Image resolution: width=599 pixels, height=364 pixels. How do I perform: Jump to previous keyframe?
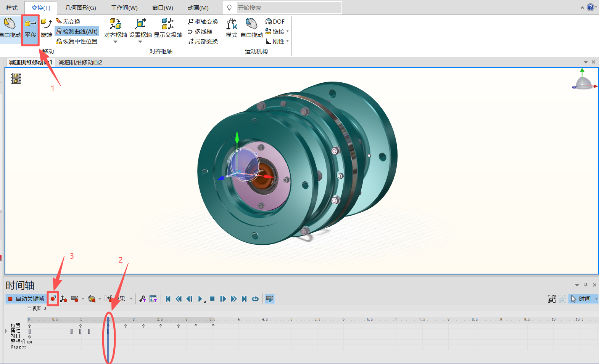pos(179,299)
